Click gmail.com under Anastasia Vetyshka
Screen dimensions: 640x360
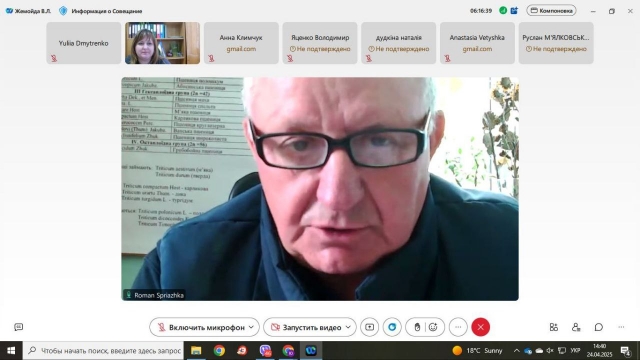coord(477,49)
